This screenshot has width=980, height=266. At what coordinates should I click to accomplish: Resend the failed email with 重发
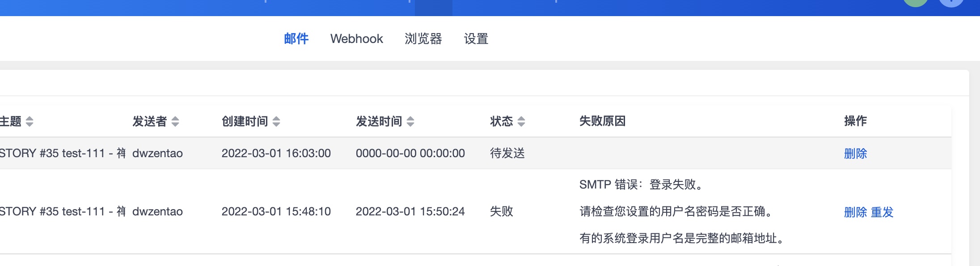[x=882, y=212]
